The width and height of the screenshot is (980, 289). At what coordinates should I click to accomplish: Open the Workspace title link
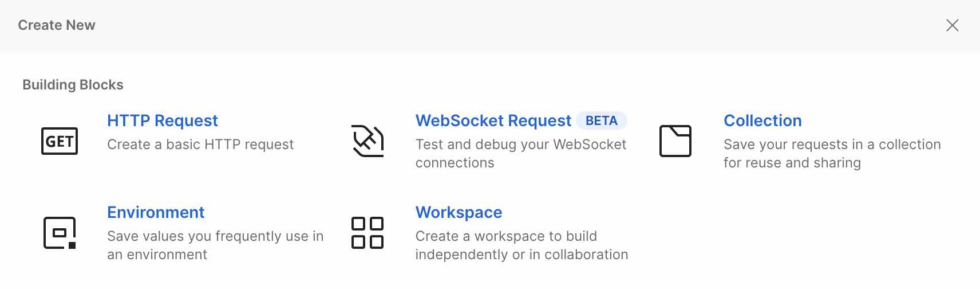(459, 212)
